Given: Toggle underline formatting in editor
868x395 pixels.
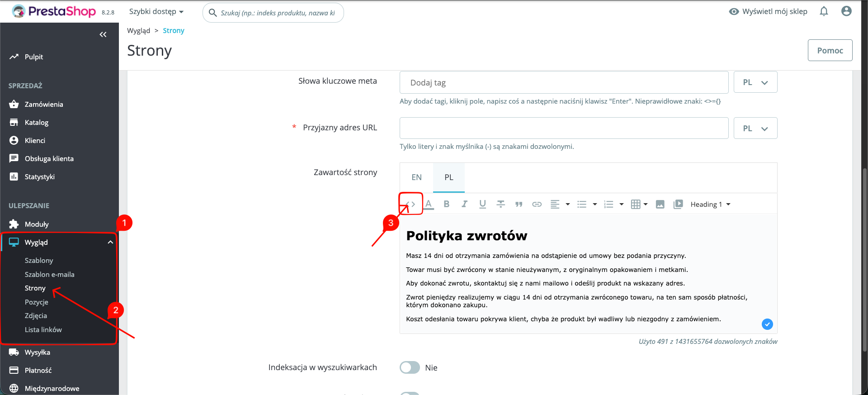Looking at the screenshot, I should (x=482, y=204).
